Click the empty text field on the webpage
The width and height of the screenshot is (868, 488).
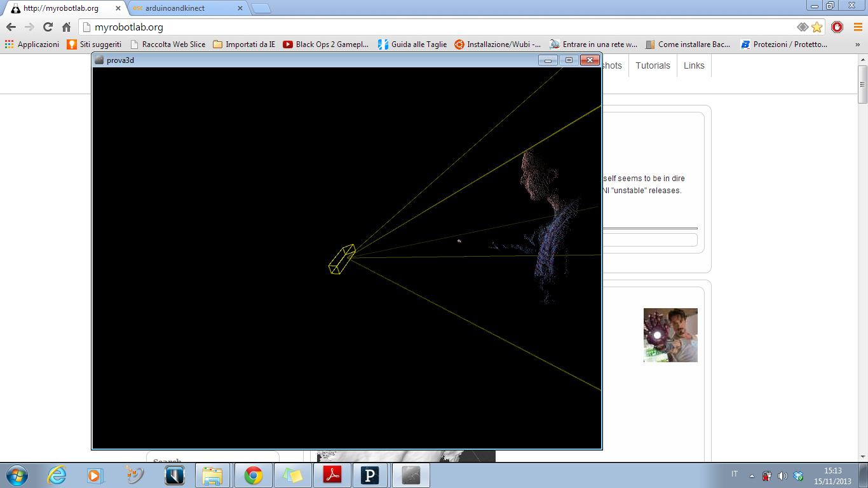(649, 240)
